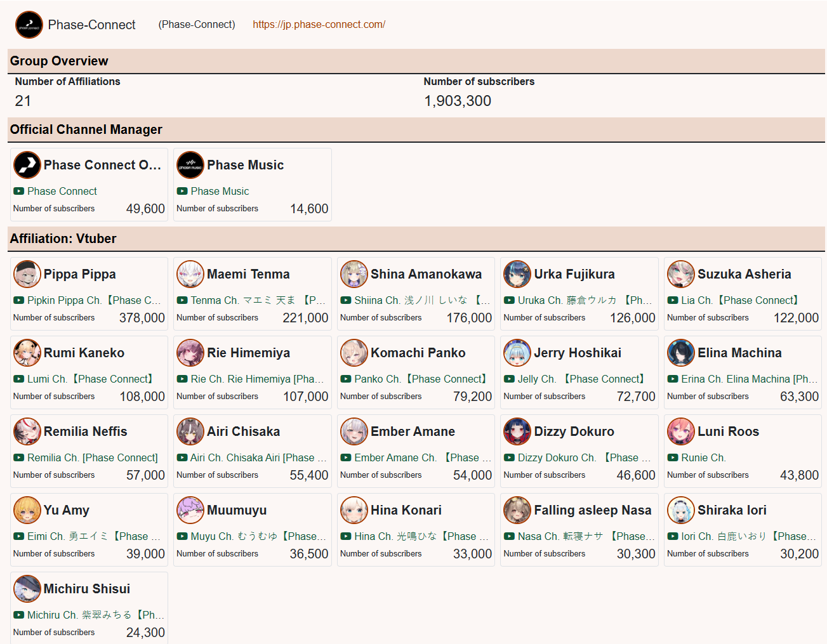Select the Pippa Pippa name heading
The image size is (827, 644).
click(x=80, y=274)
